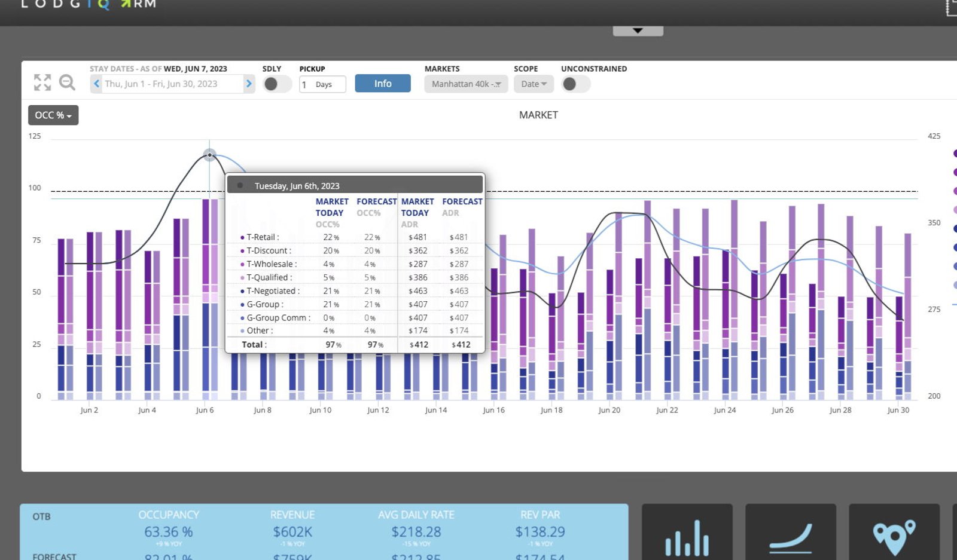Click the Jun 30 axis label
Viewport: 957px width, 560px height.
[898, 410]
